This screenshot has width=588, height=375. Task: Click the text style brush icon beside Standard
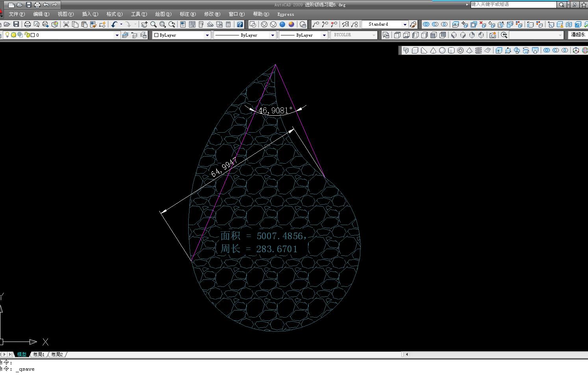coord(413,24)
